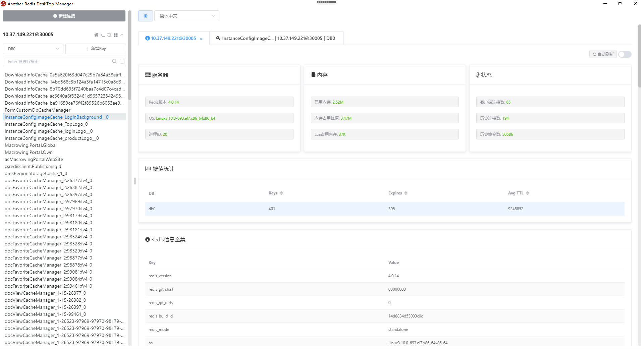Open key InstanceConfigImageCache_LoginBackground__0
This screenshot has width=644, height=349.
point(57,117)
